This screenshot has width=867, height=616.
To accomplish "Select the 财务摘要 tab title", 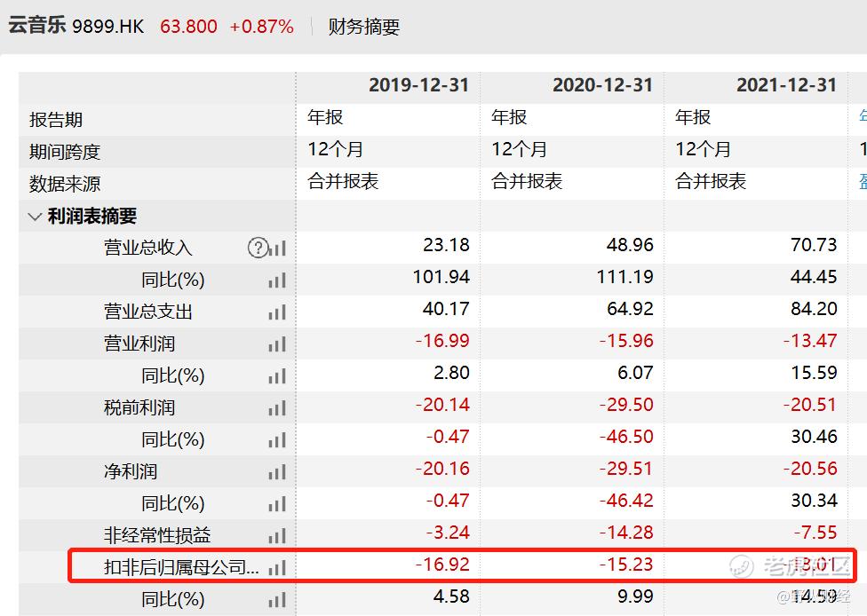I will point(364,27).
